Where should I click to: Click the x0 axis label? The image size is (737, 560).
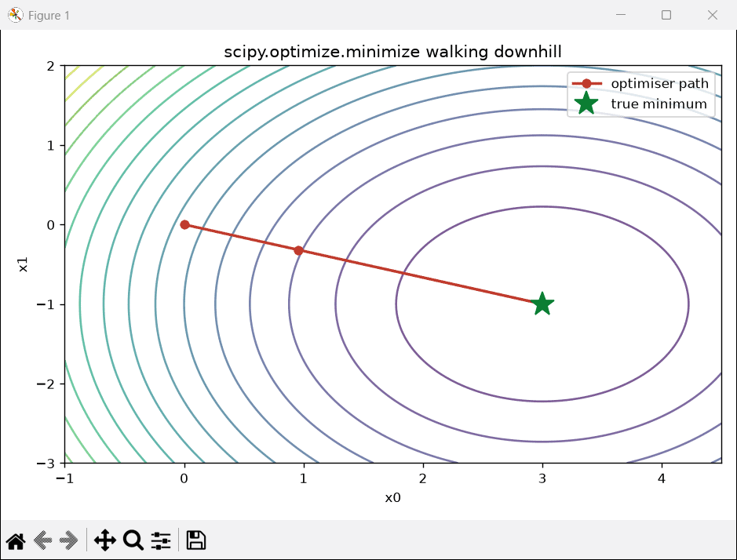point(392,497)
